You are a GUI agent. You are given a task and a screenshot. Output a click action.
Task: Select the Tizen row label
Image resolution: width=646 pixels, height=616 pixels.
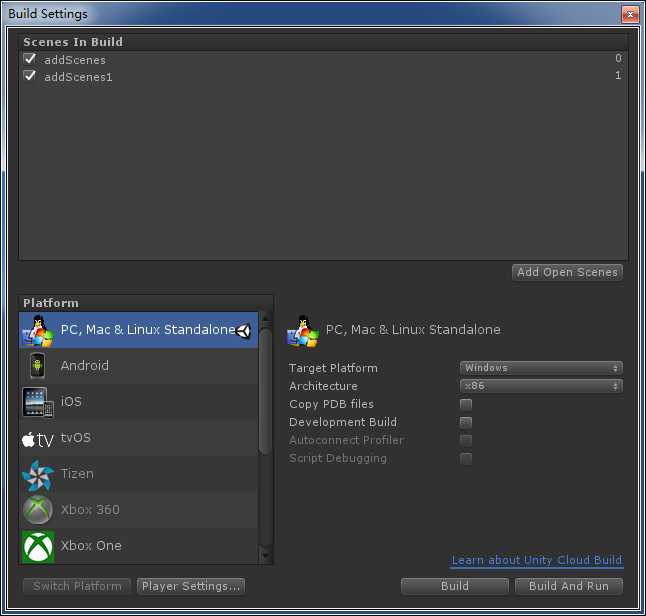point(77,474)
